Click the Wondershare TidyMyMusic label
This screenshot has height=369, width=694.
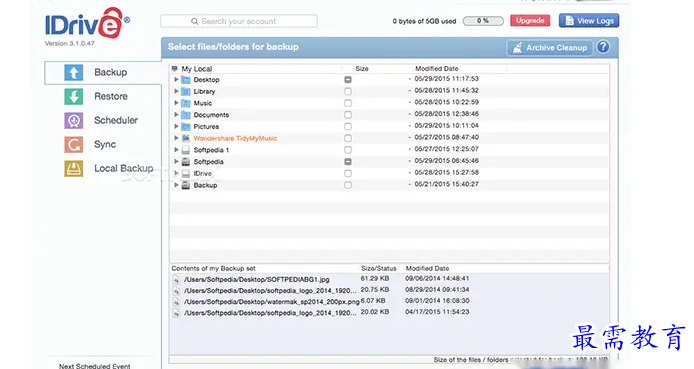click(235, 138)
